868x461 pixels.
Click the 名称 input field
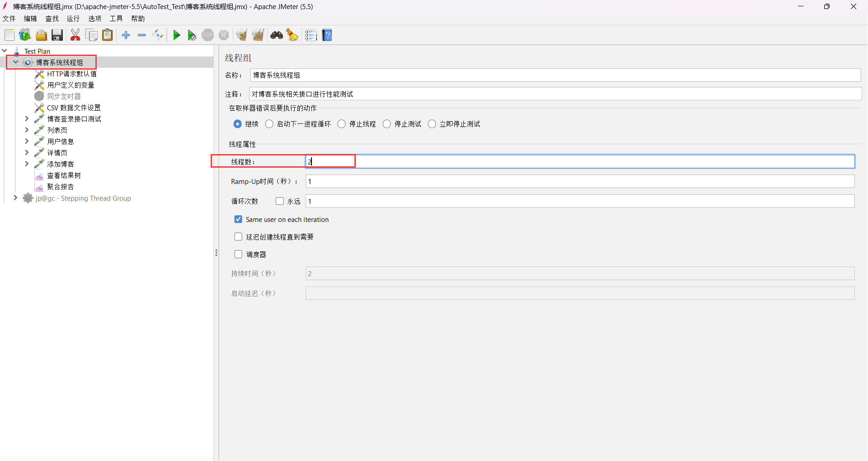tap(555, 75)
